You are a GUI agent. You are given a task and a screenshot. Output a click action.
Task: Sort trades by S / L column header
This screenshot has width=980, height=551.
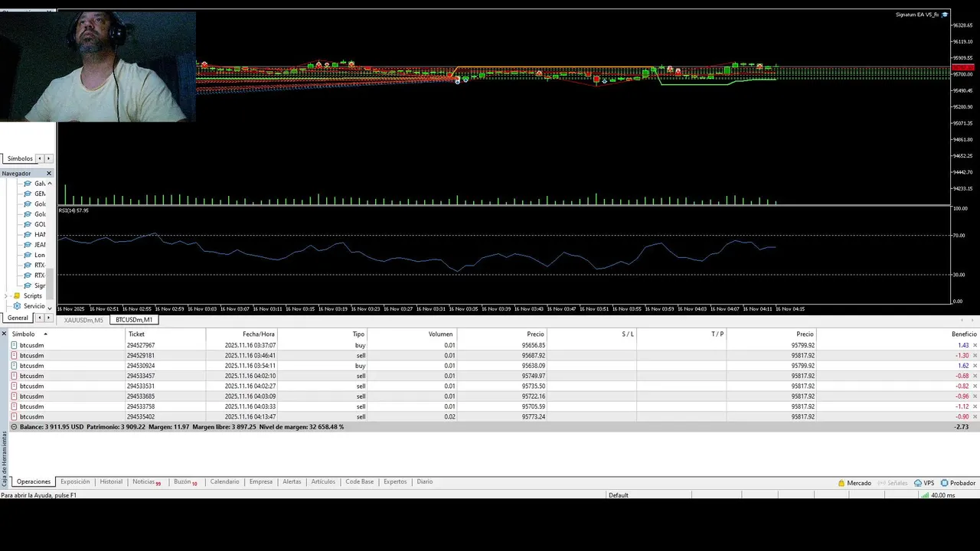(592, 334)
